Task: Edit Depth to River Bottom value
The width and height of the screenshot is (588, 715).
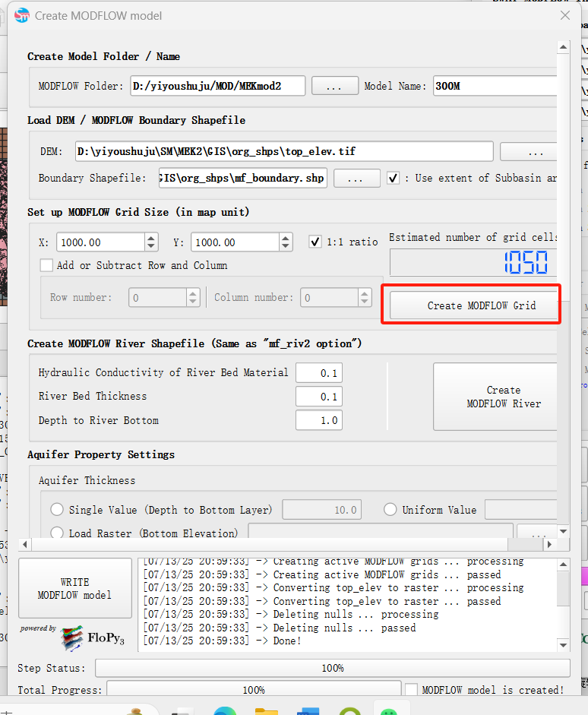Action: click(319, 420)
